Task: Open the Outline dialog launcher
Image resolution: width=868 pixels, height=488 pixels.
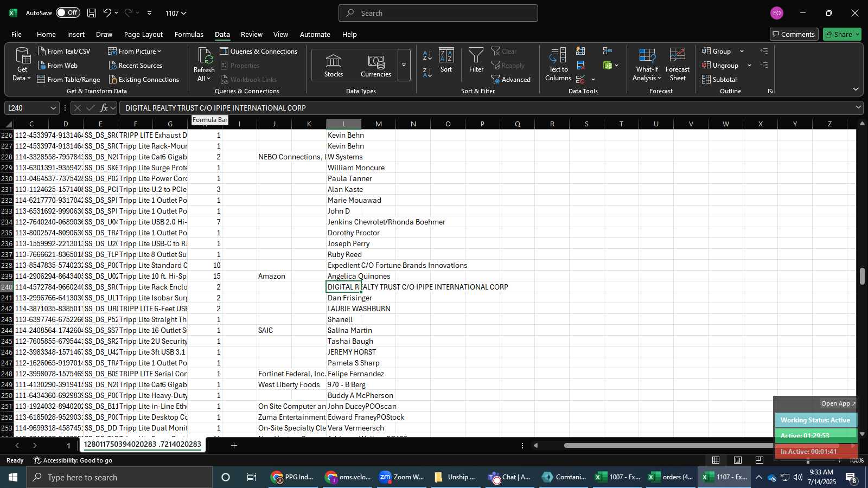Action: 770,91
